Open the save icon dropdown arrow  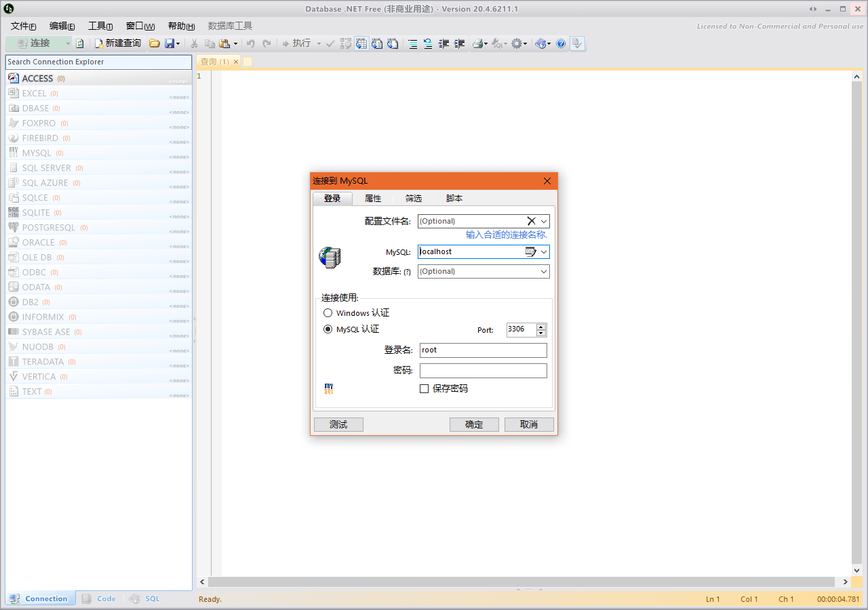178,43
